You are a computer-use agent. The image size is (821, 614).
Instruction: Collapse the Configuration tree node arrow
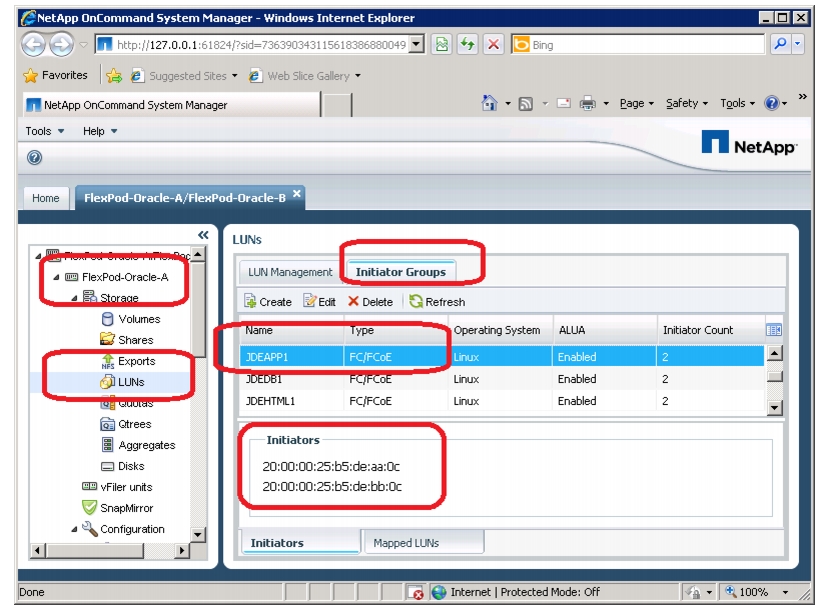(x=74, y=529)
